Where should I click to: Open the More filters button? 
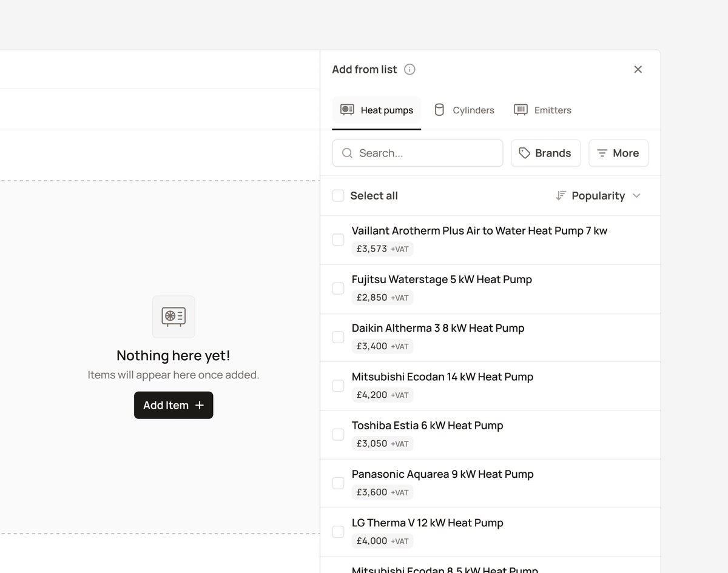[618, 153]
